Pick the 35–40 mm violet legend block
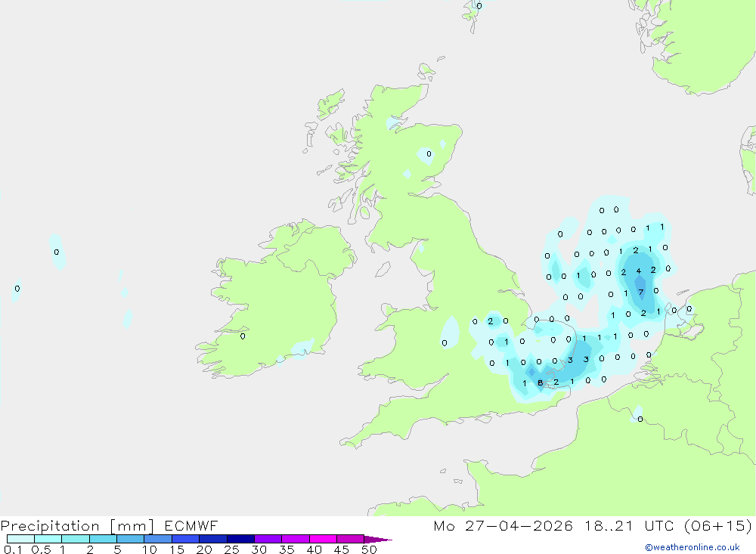 tap(295, 539)
